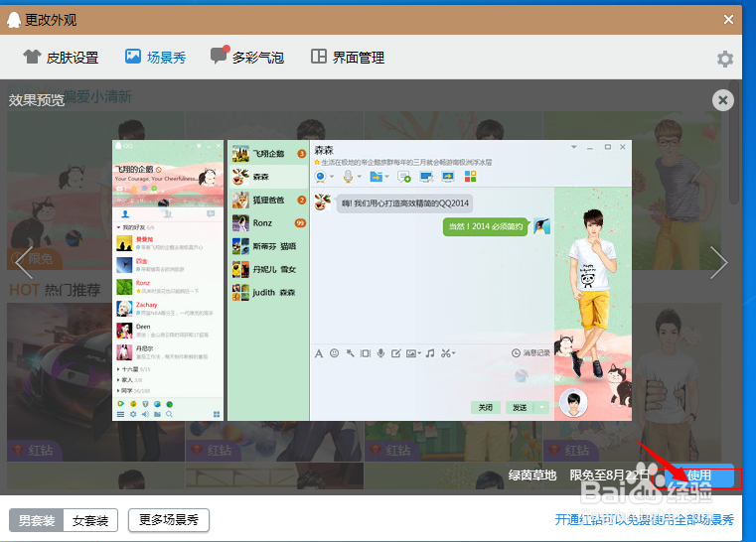The image size is (756, 542).
Task: Select the 男套装 option
Action: (x=37, y=520)
